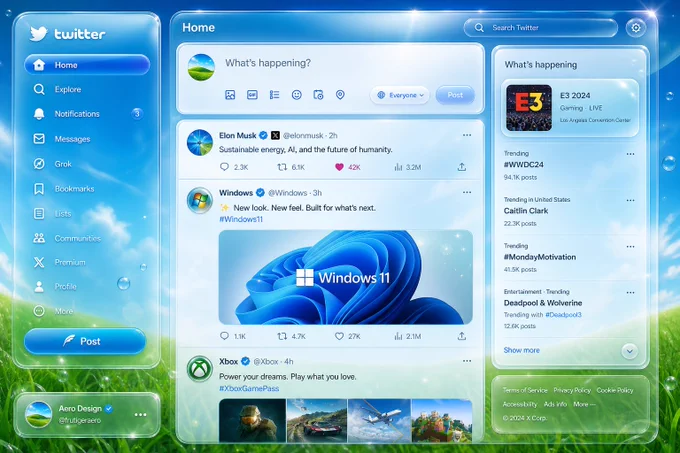
Task: Open the Windows 11 image
Action: pos(346,277)
